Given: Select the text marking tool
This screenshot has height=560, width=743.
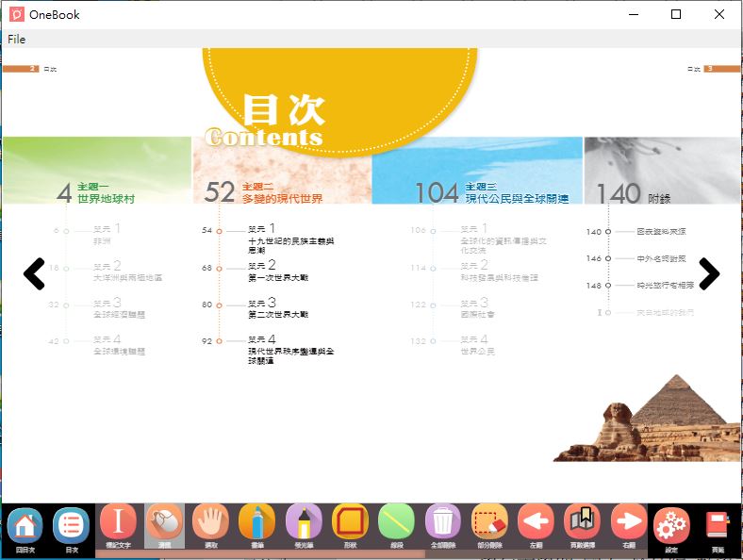Looking at the screenshot, I should pos(119,523).
